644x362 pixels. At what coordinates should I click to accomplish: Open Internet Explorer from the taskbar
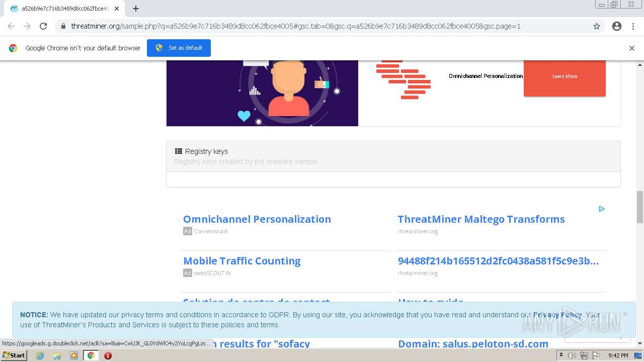[x=40, y=355]
